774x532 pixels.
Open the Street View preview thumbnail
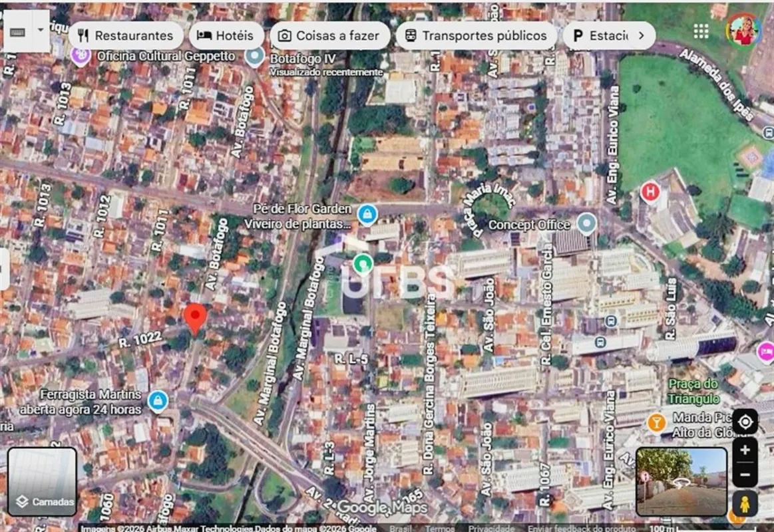pos(681,481)
